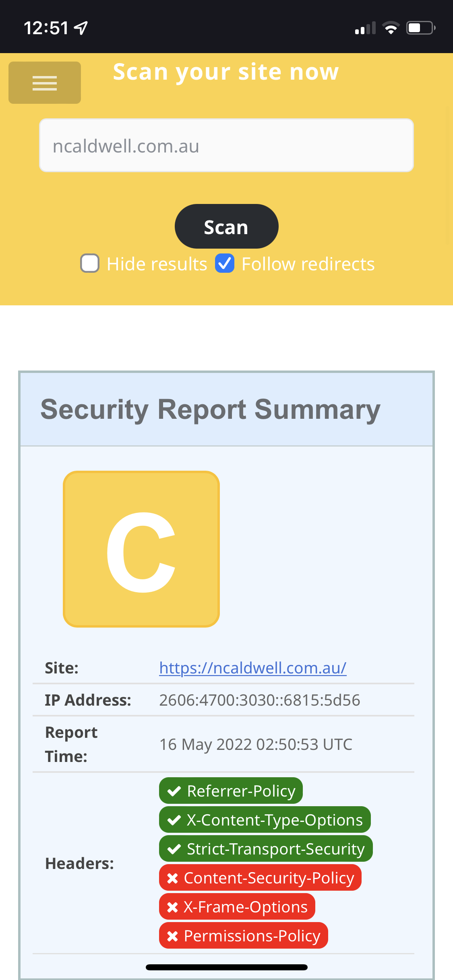
Task: Click the X-Frame-Options failed badge
Action: (x=237, y=907)
